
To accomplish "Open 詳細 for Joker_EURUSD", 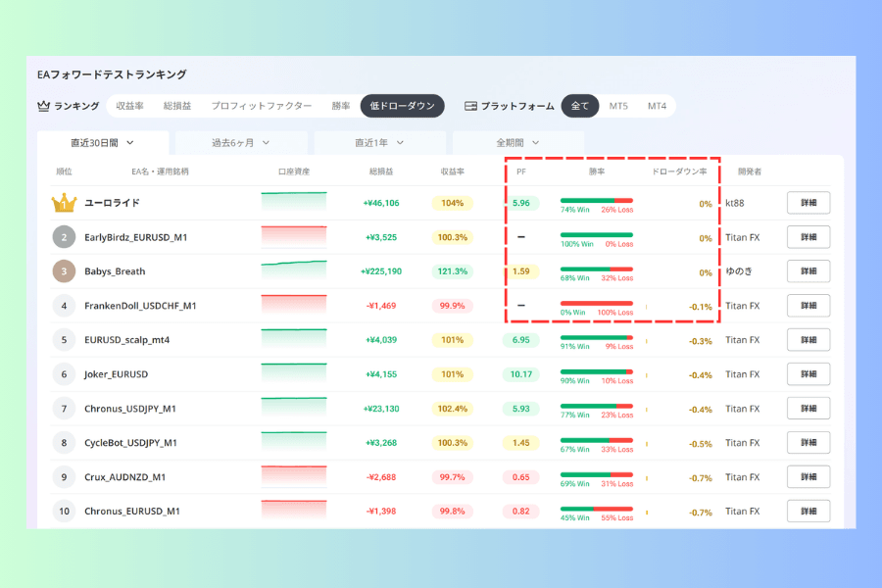I will (x=808, y=374).
